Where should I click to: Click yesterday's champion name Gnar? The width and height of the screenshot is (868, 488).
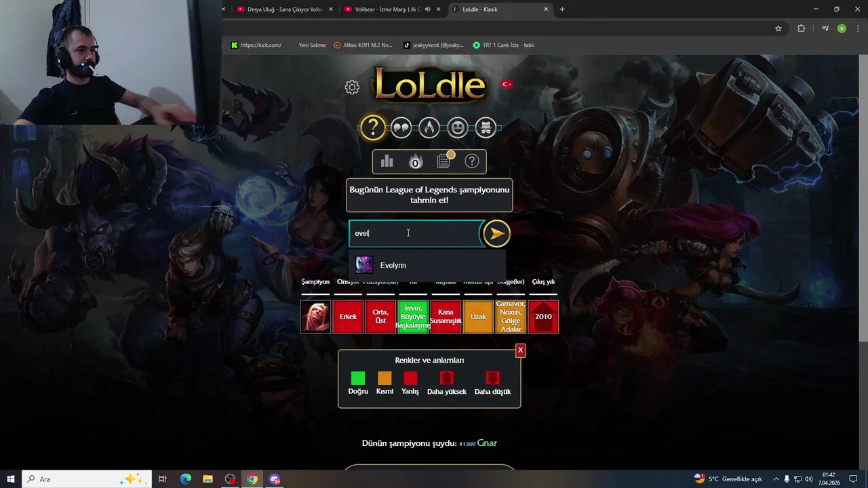[487, 443]
